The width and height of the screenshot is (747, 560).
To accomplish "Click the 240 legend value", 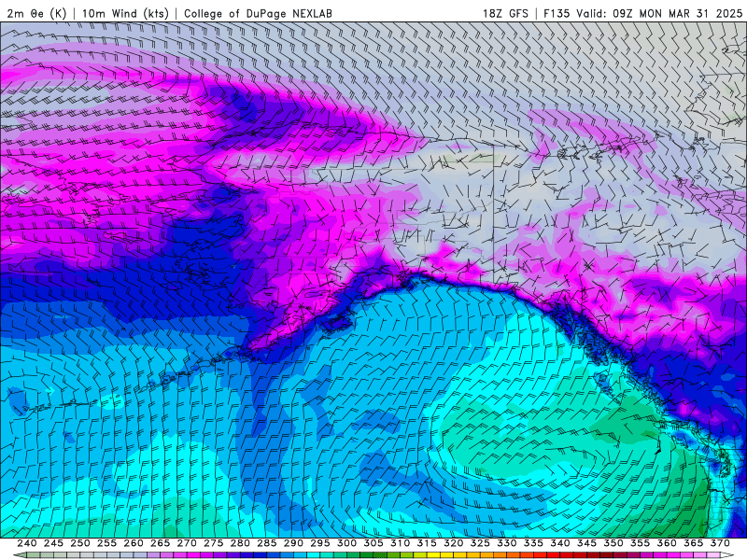I will coord(27,543).
